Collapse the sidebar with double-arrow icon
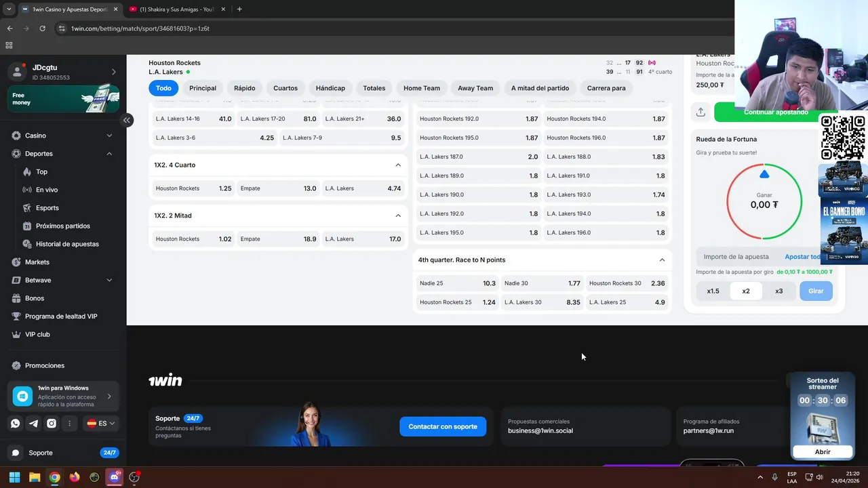The width and height of the screenshot is (868, 488). (126, 120)
